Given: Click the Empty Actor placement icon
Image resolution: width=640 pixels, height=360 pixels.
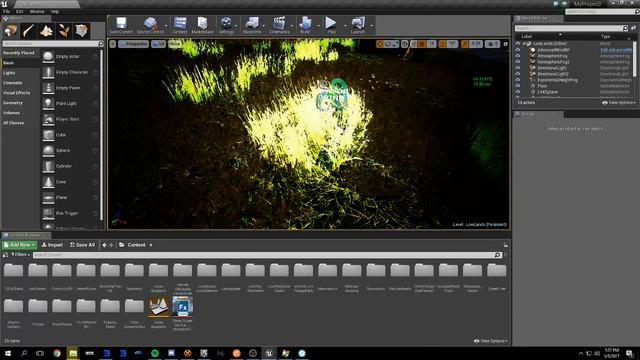Looking at the screenshot, I should coord(48,56).
